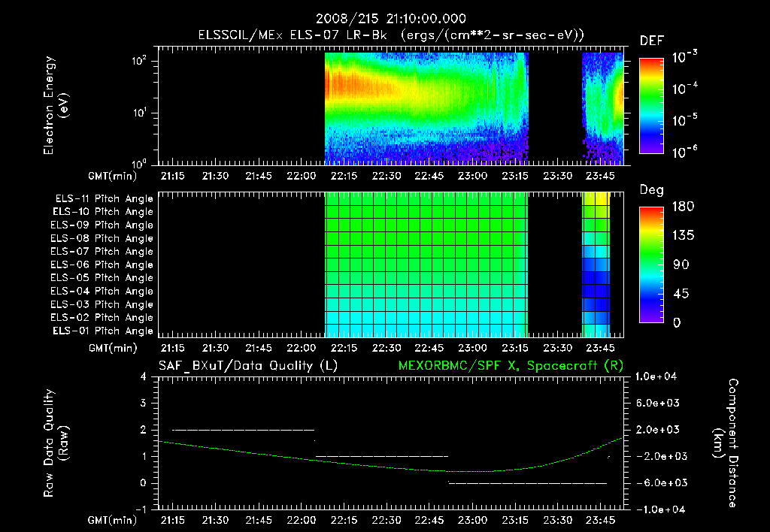Click the '22:15' tick under the energy spectrogram
Screen dimensions: 770x532
tap(344, 176)
